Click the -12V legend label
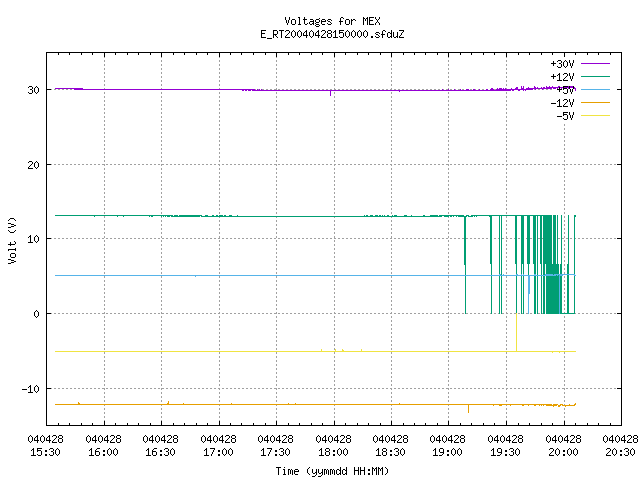This screenshot has height=480, width=640. click(562, 103)
